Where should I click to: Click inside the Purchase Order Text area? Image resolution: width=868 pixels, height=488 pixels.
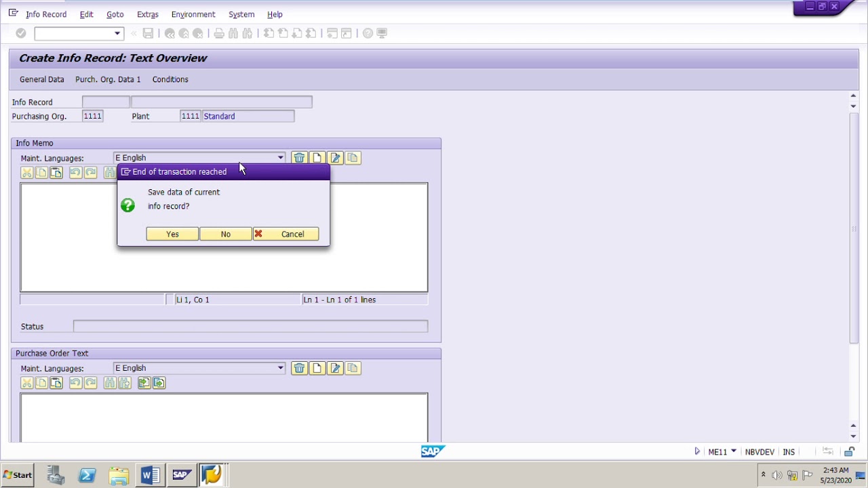pos(224,418)
